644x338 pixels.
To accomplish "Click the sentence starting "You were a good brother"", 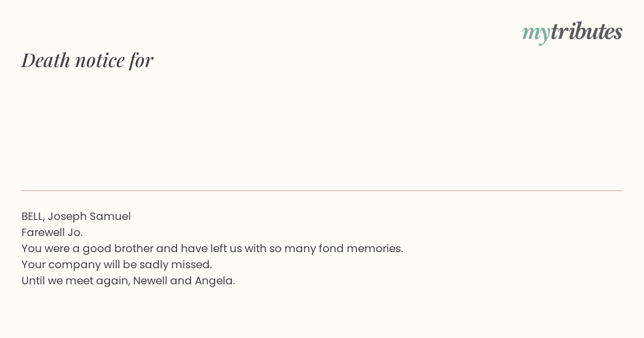I will tap(212, 248).
